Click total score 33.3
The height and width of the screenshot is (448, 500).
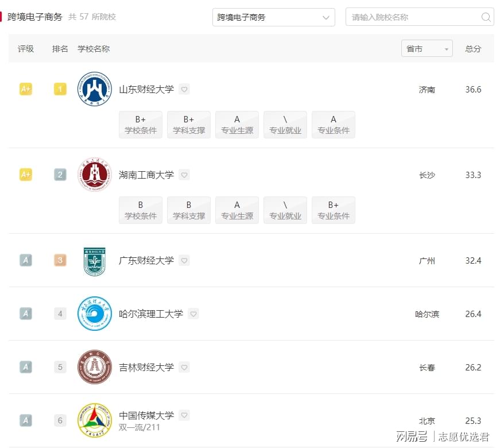pos(473,175)
